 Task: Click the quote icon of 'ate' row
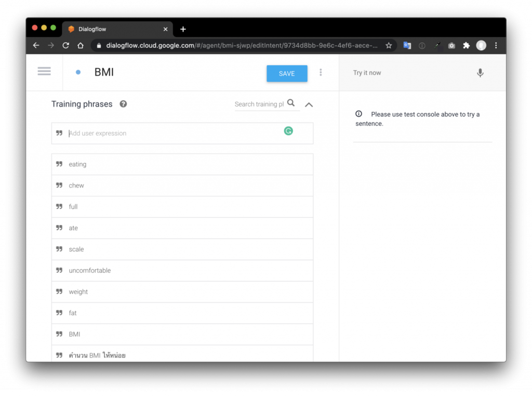[x=59, y=228]
